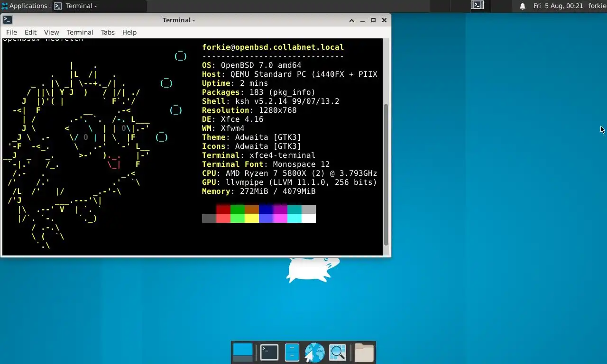Click the Host line showing QEMU Standard PC
Screen dimensions: 607x364
click(x=290, y=74)
